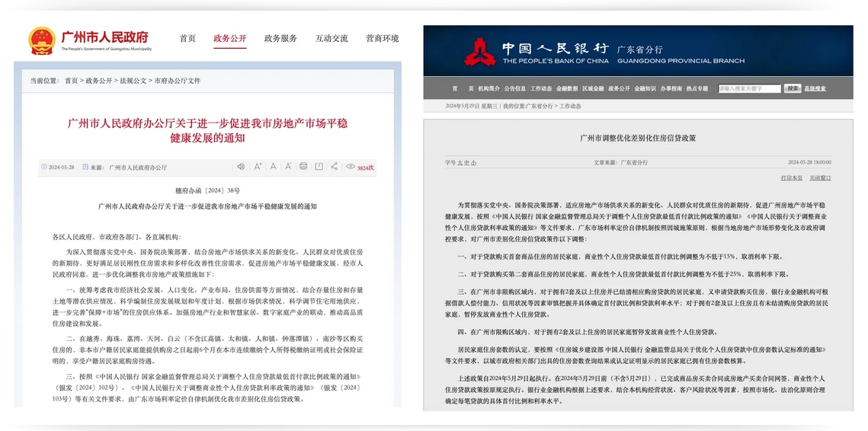Click the clock icon beside 2024-05-28
Screen dimensions: 868x431
click(x=43, y=167)
